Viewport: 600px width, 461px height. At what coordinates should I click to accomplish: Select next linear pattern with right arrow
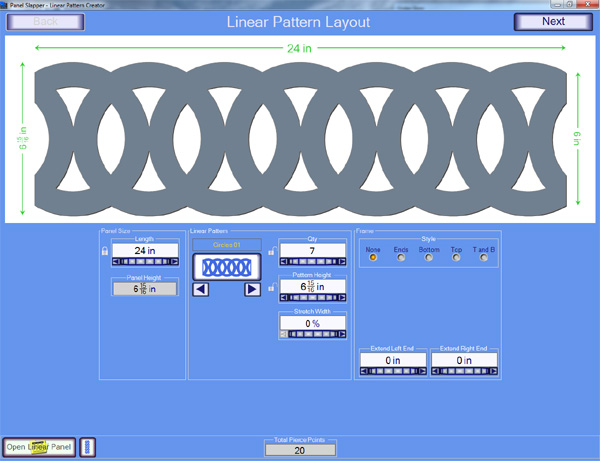tap(252, 289)
